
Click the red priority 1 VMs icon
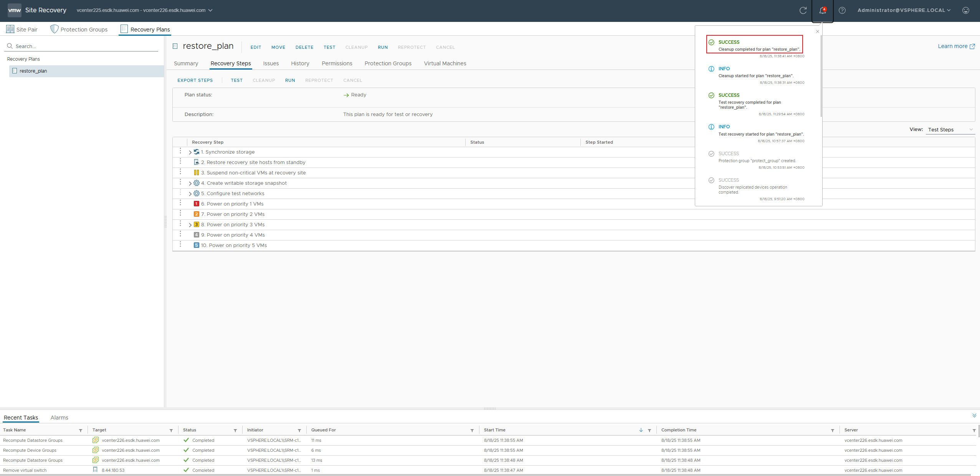point(197,204)
